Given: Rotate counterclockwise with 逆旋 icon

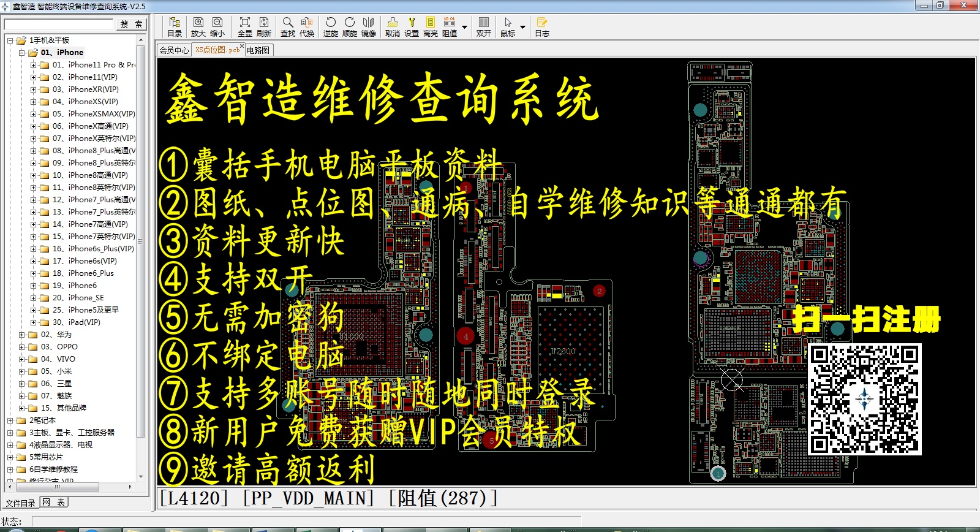Looking at the screenshot, I should [330, 27].
